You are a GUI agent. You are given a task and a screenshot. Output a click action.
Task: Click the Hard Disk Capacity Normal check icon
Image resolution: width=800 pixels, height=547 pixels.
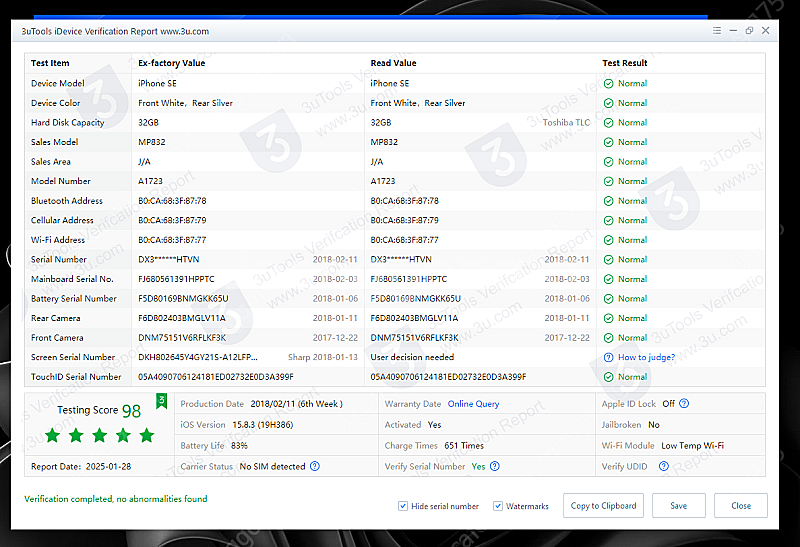(608, 123)
